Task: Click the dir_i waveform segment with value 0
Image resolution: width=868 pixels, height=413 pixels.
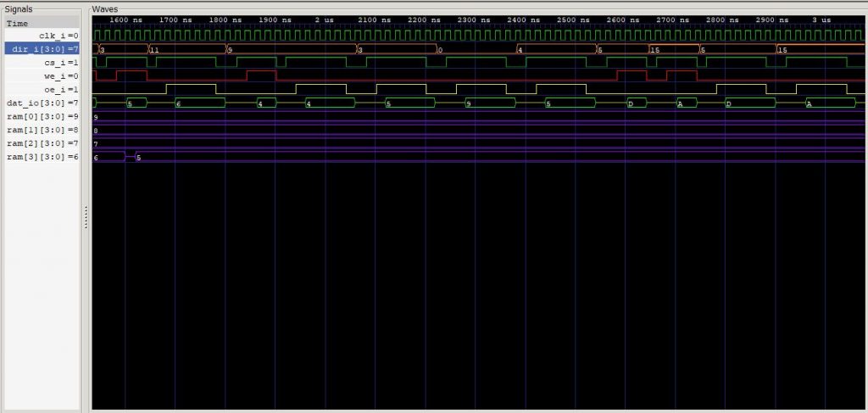Action: coord(476,50)
